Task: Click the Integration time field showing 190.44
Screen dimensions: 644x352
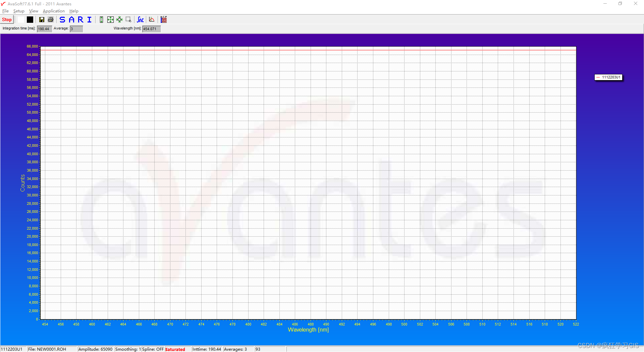Action: point(44,29)
